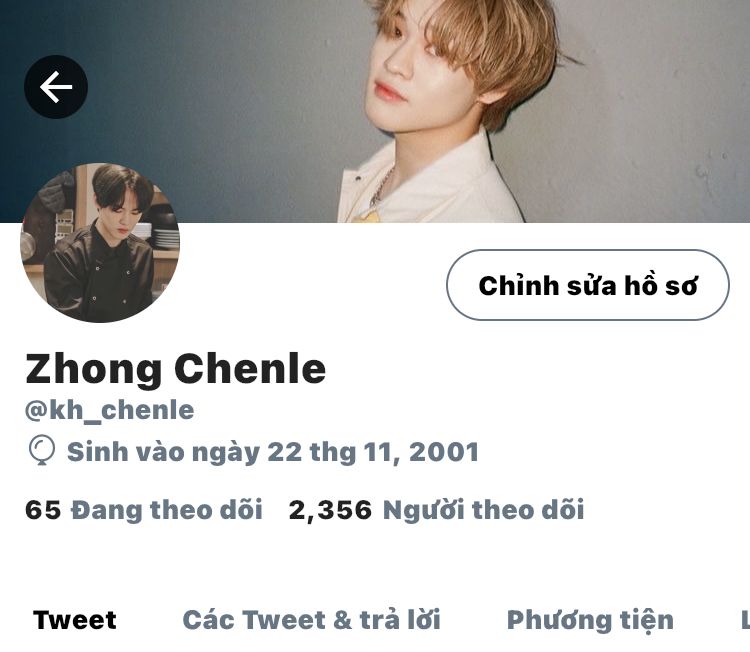This screenshot has height=652, width=750.
Task: Open the circular profile avatar photo
Action: [100, 243]
